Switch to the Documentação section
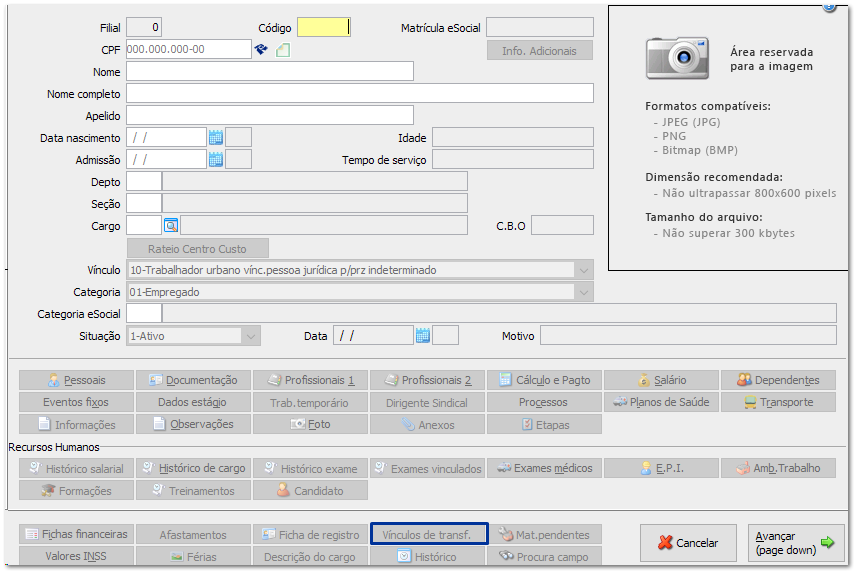Screen dimensions: 857x574 click(193, 380)
